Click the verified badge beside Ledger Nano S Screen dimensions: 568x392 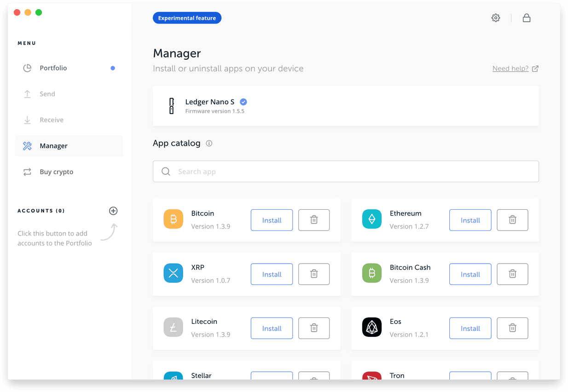point(243,102)
